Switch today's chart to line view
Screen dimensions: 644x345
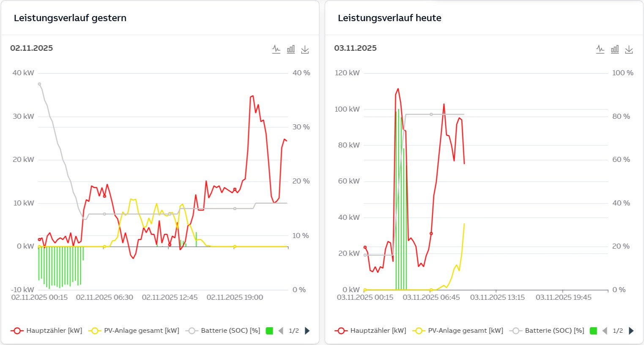tap(600, 49)
